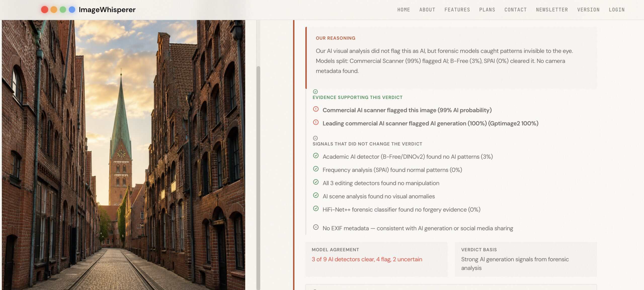
Task: Select the Academic AI detector result text
Action: point(408,157)
